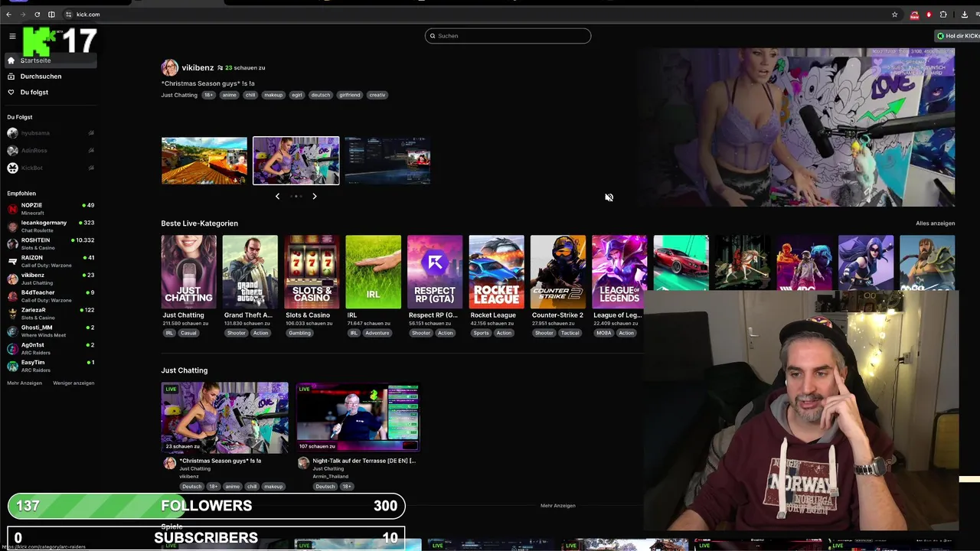Open the Christmas Season guys live stream card
The width and height of the screenshot is (980, 551).
pos(224,417)
